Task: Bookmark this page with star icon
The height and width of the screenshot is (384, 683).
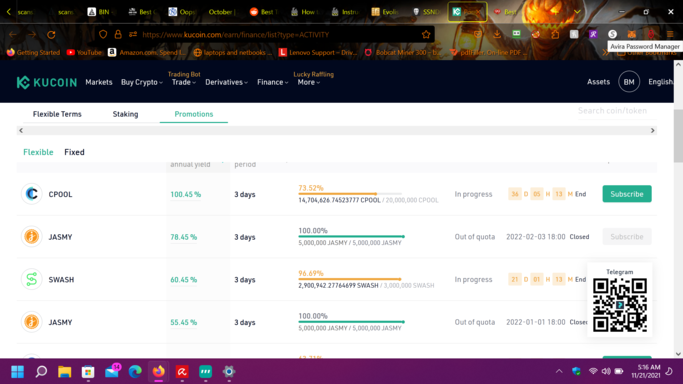Action: 426,34
